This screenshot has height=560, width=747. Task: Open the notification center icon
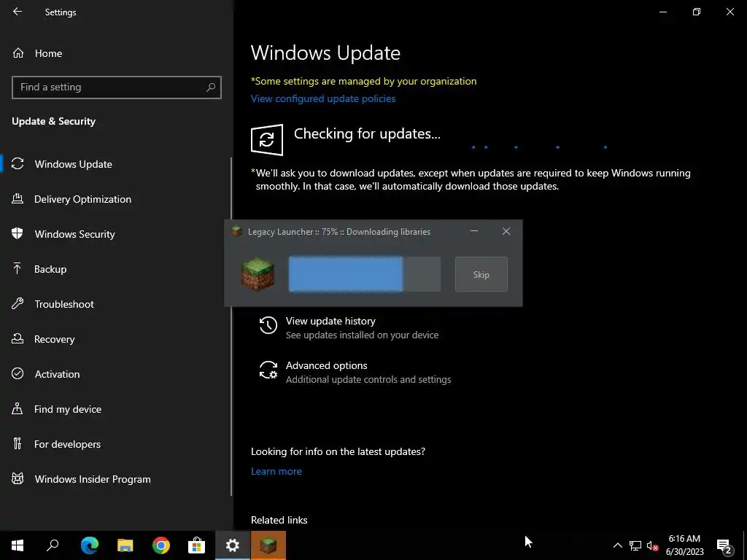[724, 545]
